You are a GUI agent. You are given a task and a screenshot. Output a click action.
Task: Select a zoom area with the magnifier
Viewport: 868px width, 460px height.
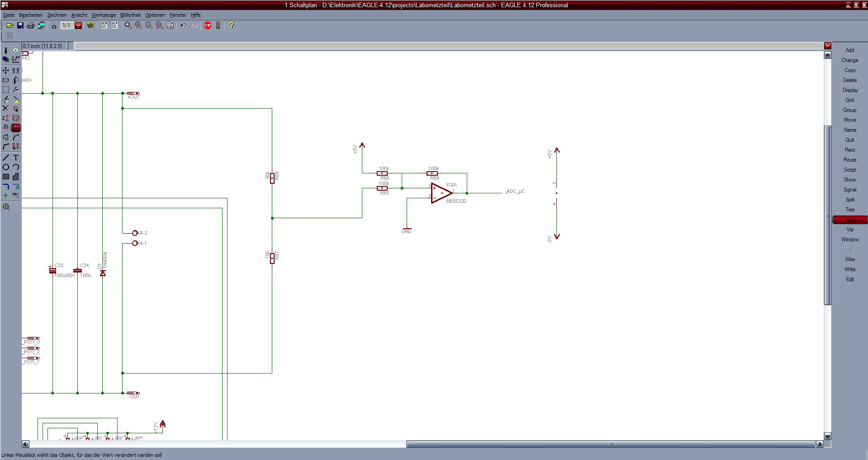click(170, 25)
